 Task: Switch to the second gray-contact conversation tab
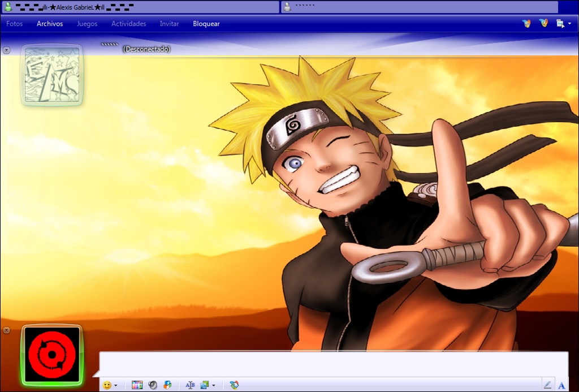pyautogui.click(x=420, y=7)
